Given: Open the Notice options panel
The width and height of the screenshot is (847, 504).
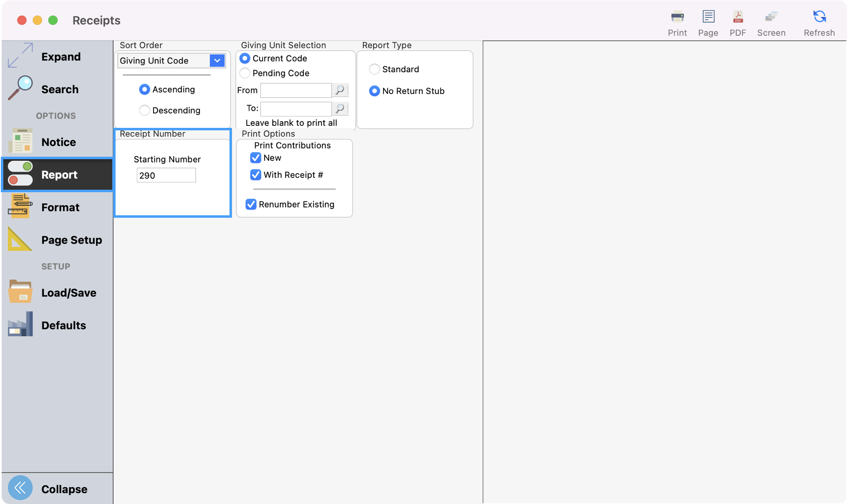Looking at the screenshot, I should tap(58, 142).
